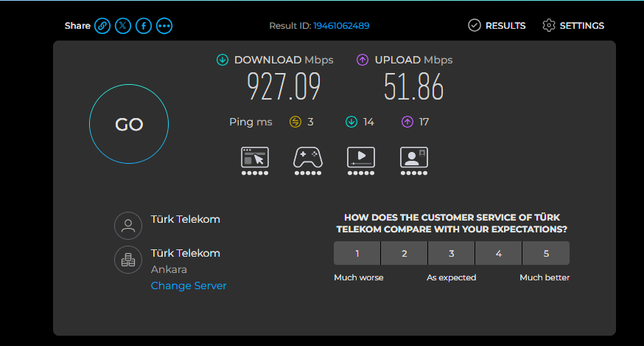Click the download latency icon

(x=351, y=122)
